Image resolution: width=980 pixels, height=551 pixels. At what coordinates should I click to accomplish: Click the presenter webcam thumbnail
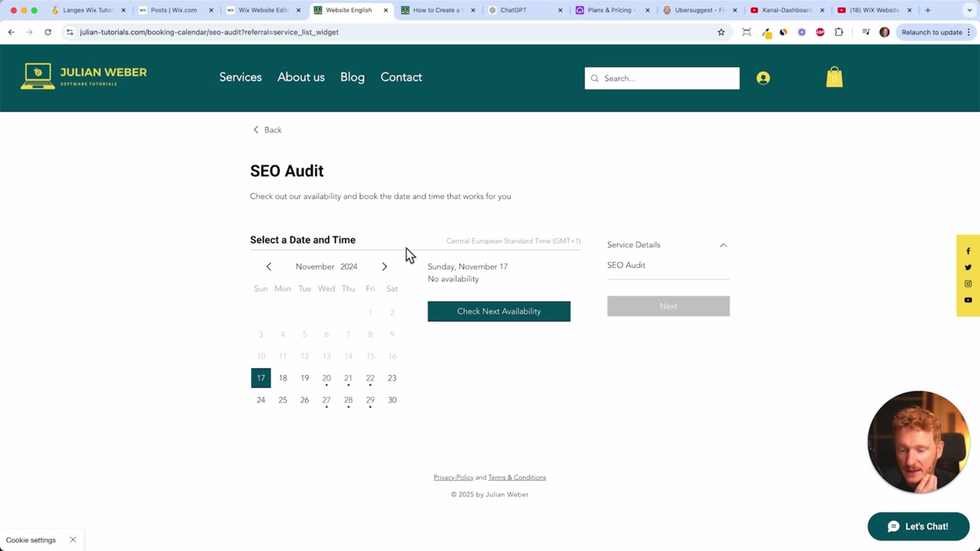(x=919, y=442)
